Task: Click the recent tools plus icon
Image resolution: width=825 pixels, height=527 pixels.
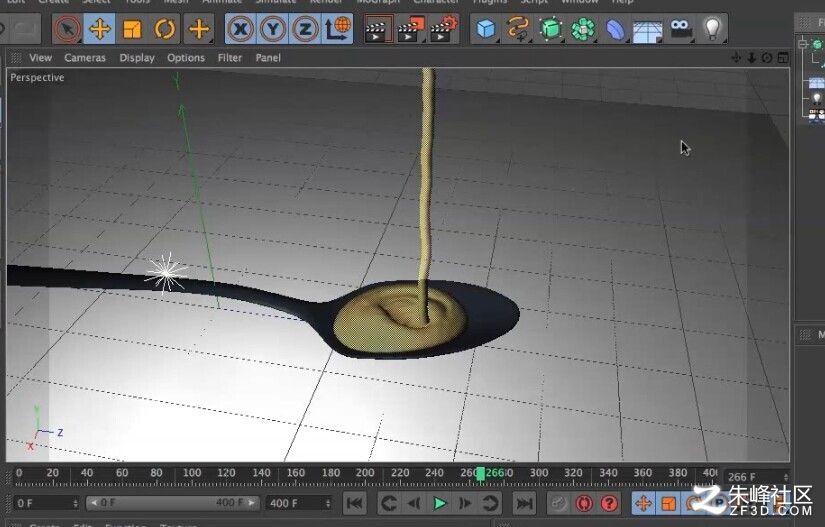Action: point(198,29)
